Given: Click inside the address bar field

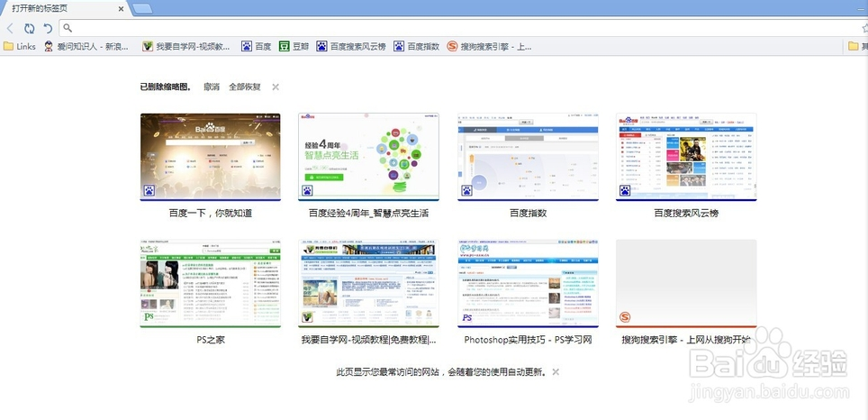Looking at the screenshot, I should tap(465, 28).
